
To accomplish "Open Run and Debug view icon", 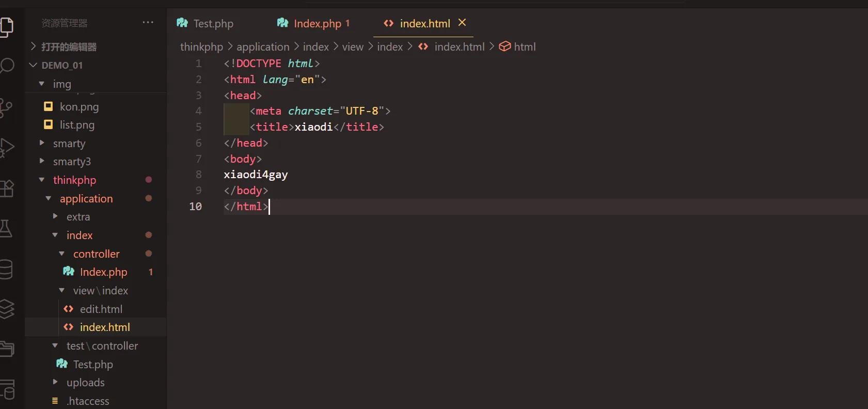I will coord(6,148).
